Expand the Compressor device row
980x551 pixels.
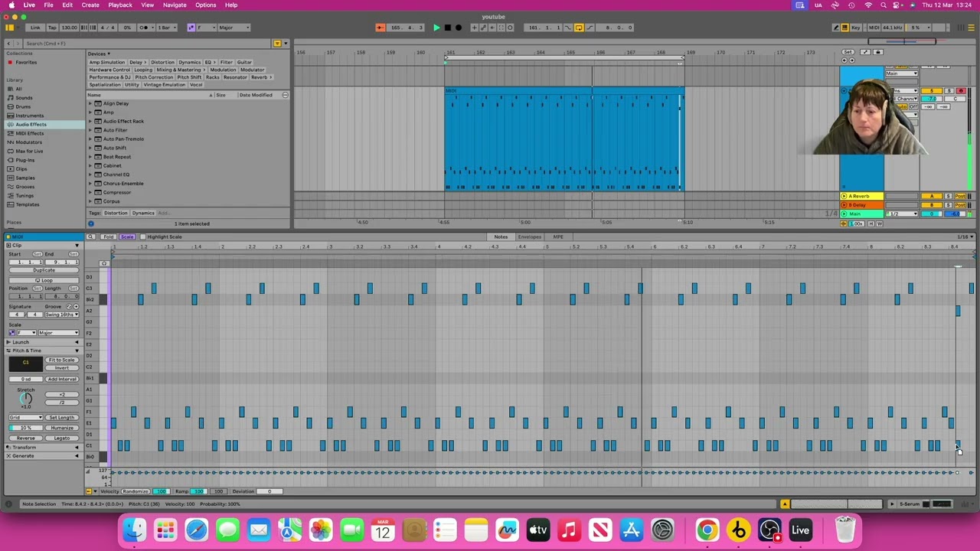click(90, 192)
